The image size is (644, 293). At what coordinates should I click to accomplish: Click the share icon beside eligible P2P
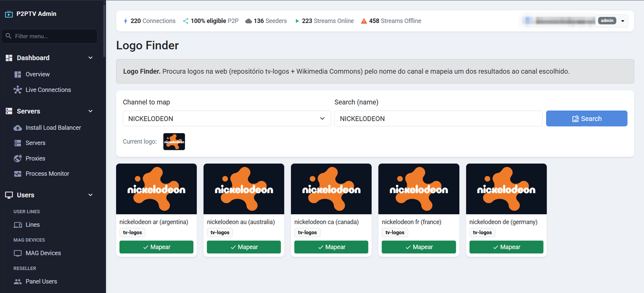pos(186,21)
